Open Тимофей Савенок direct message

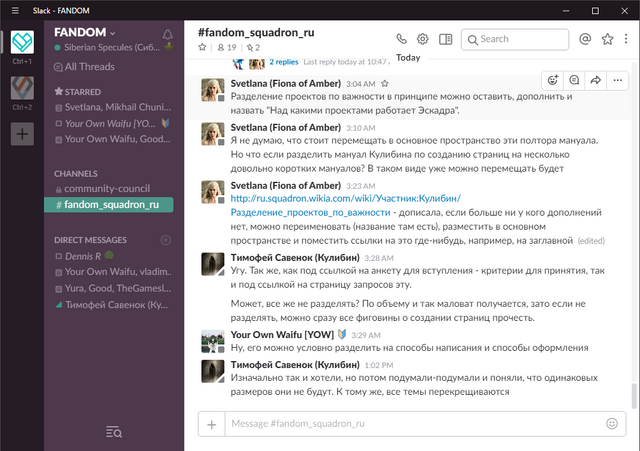(112, 305)
